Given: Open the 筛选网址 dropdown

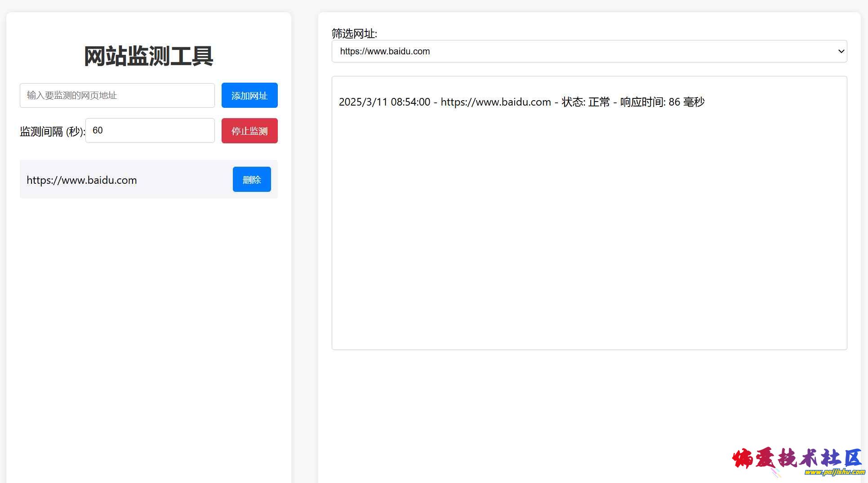Looking at the screenshot, I should [589, 51].
